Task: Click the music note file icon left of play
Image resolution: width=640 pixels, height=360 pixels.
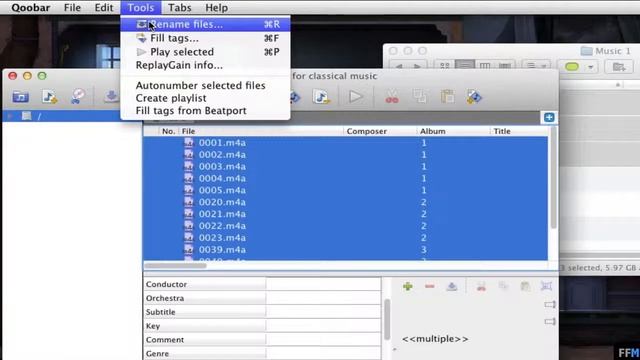Action: (x=321, y=97)
